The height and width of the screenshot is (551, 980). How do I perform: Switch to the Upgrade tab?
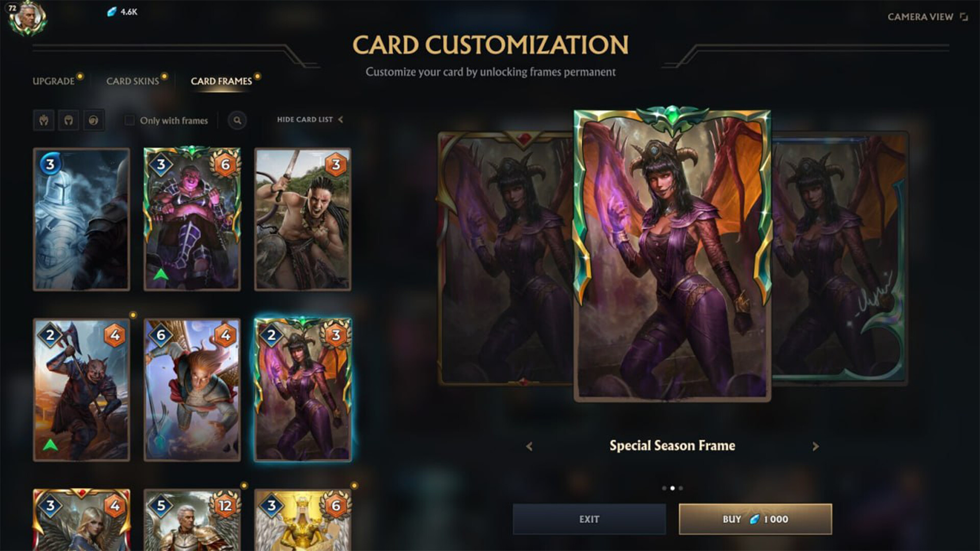(x=54, y=81)
